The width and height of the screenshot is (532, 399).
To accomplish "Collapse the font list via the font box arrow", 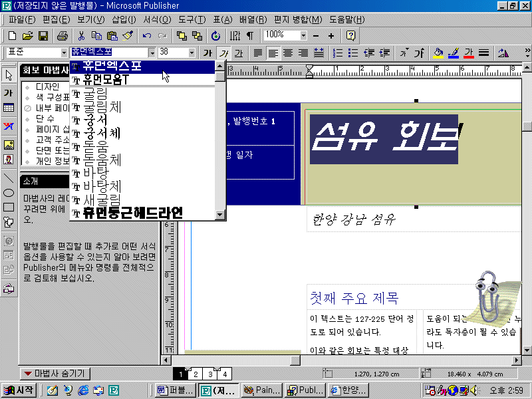I will 152,53.
